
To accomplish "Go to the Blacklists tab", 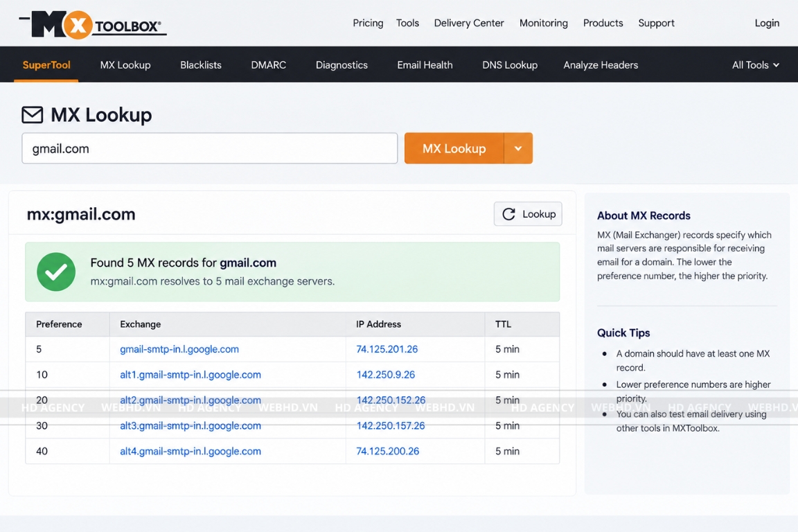I will [200, 64].
